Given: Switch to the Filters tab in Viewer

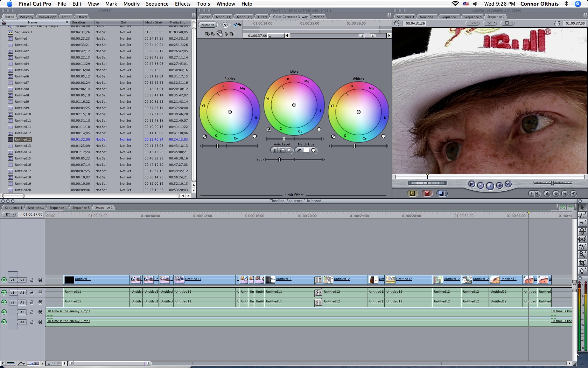Looking at the screenshot, I should (x=262, y=17).
